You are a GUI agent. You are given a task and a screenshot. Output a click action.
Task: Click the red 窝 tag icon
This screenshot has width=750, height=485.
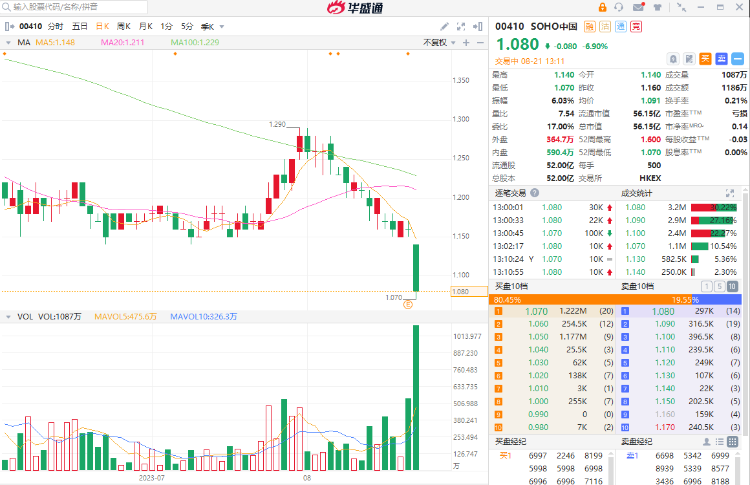[x=636, y=27]
